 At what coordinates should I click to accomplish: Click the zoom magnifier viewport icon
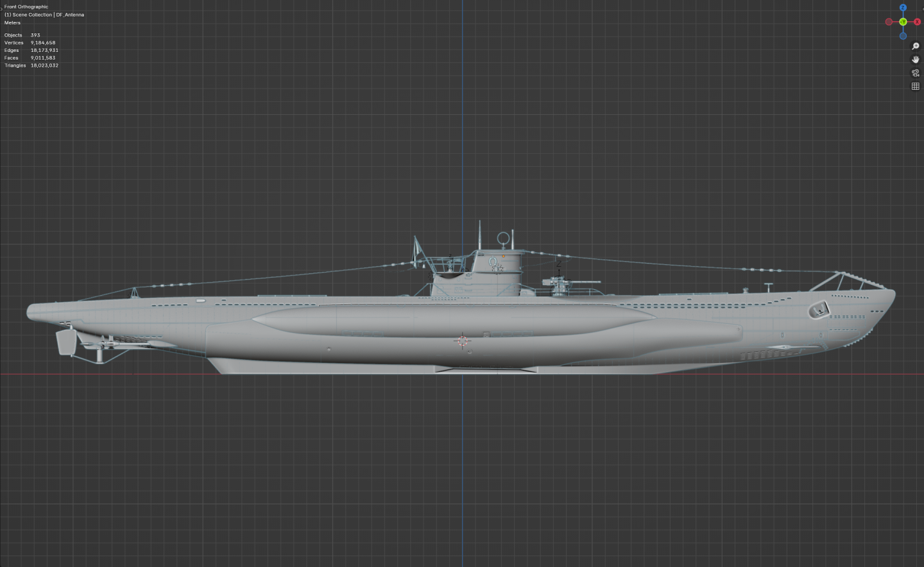(916, 46)
